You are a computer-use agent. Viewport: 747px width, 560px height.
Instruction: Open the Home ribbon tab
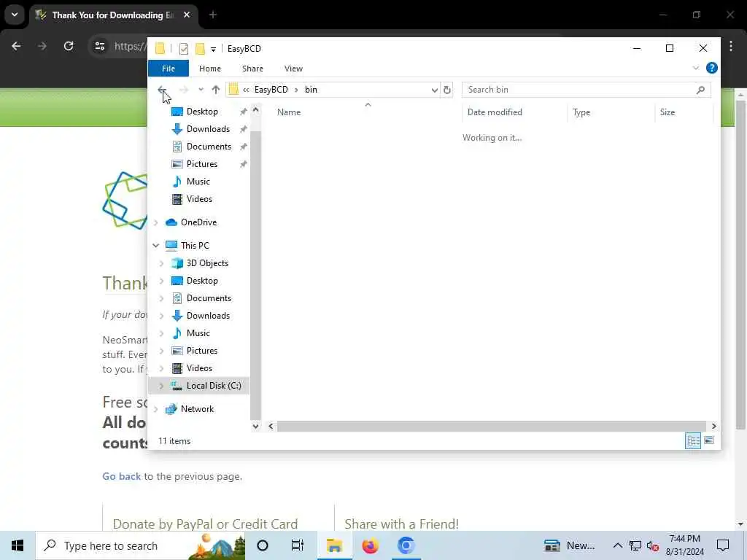[210, 69]
